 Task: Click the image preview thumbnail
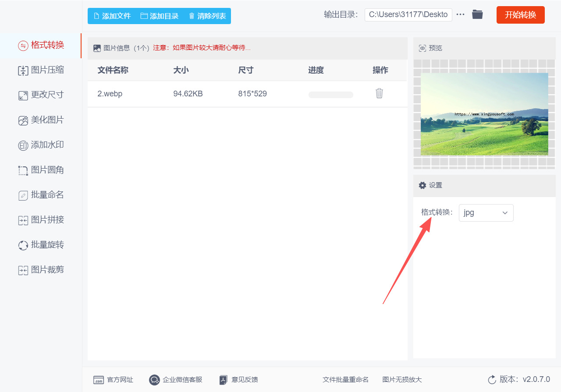pos(484,113)
